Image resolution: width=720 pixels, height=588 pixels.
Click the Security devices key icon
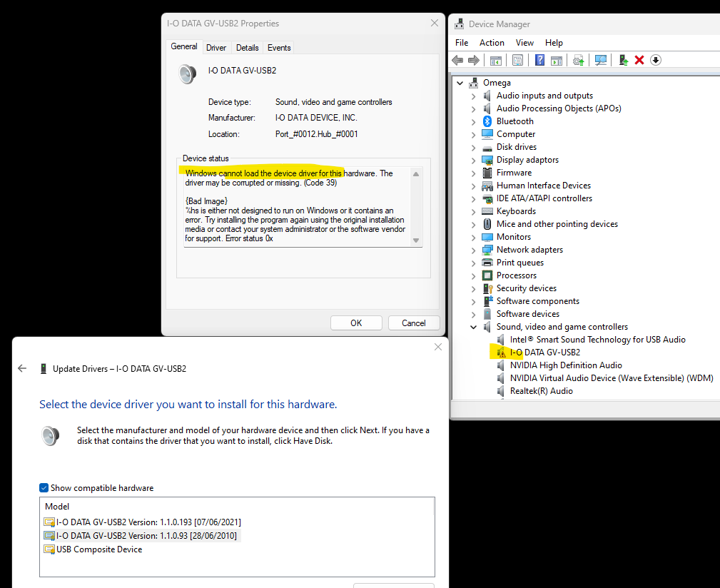coord(487,288)
